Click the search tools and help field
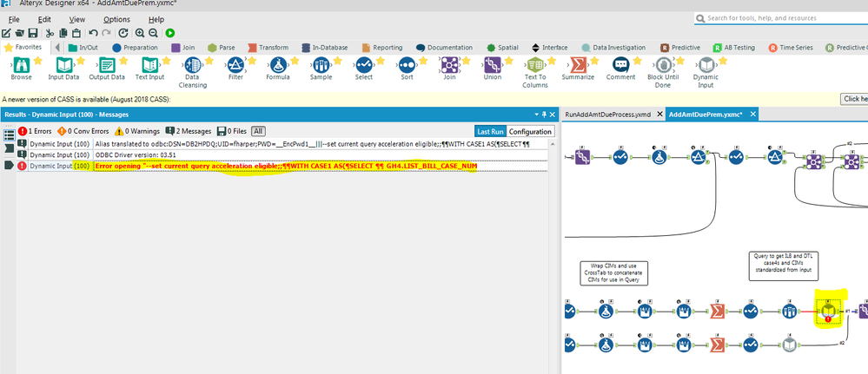 pos(782,18)
